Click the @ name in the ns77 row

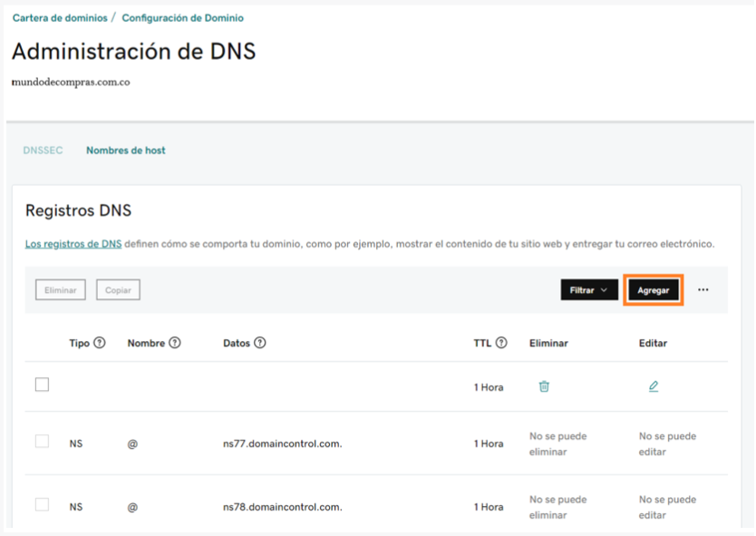click(x=132, y=443)
